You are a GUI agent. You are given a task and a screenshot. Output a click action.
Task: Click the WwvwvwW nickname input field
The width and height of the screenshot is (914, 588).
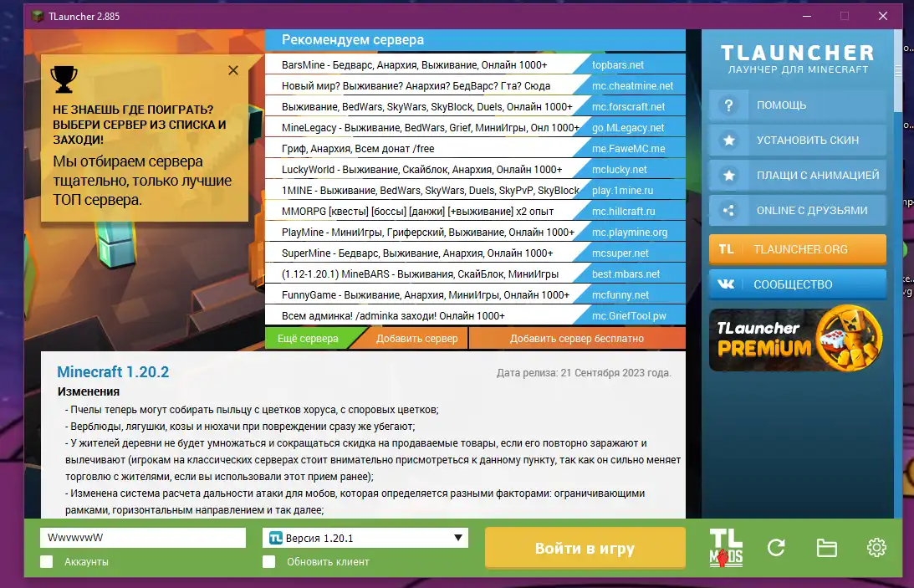click(143, 538)
